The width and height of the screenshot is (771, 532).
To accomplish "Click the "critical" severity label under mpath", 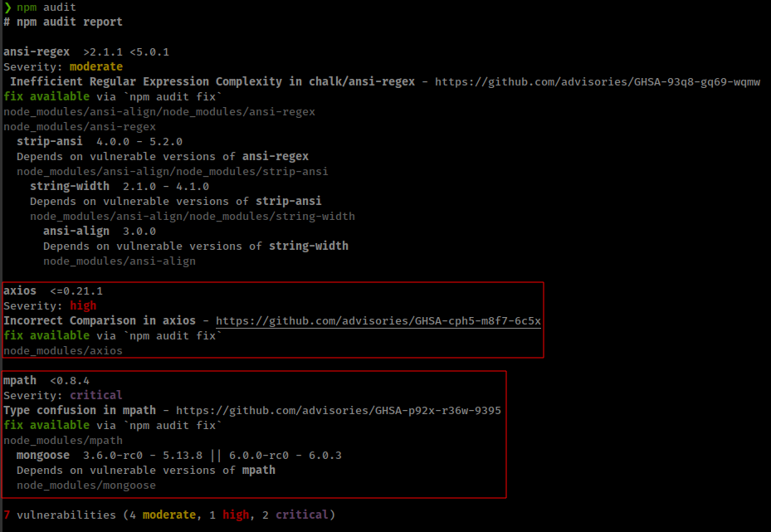I will [95, 396].
